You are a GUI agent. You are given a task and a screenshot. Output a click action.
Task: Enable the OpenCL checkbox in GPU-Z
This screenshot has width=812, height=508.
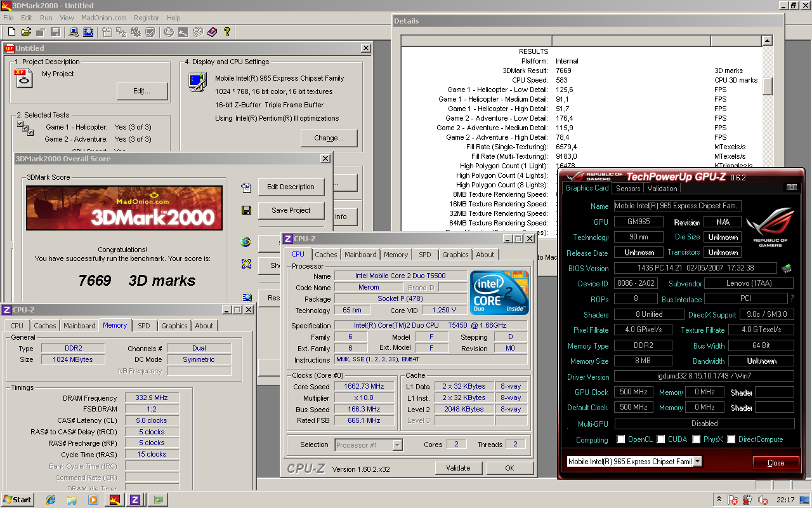(x=621, y=439)
